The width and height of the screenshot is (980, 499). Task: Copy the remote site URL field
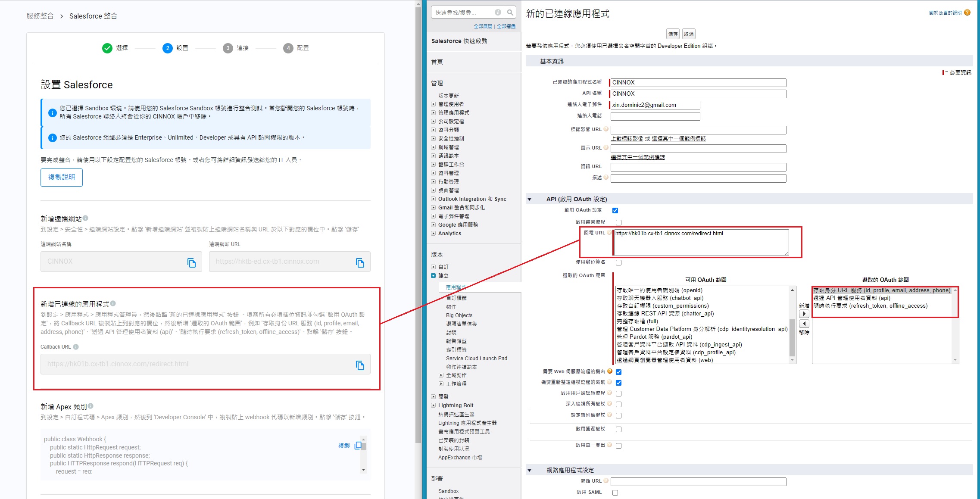[x=360, y=262]
